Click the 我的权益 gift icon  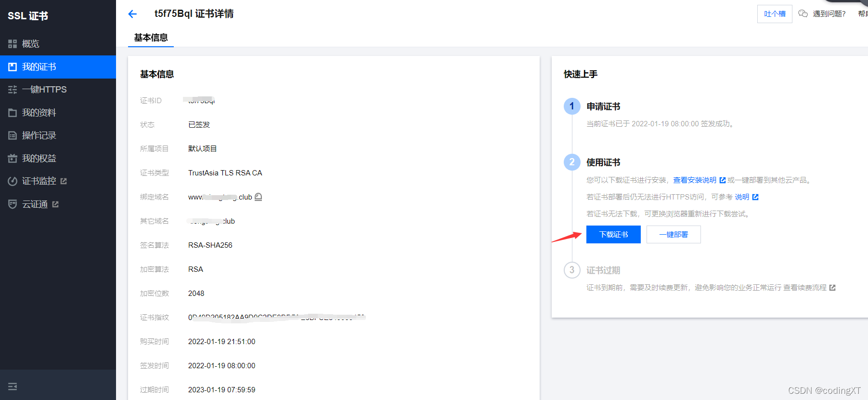pos(13,159)
